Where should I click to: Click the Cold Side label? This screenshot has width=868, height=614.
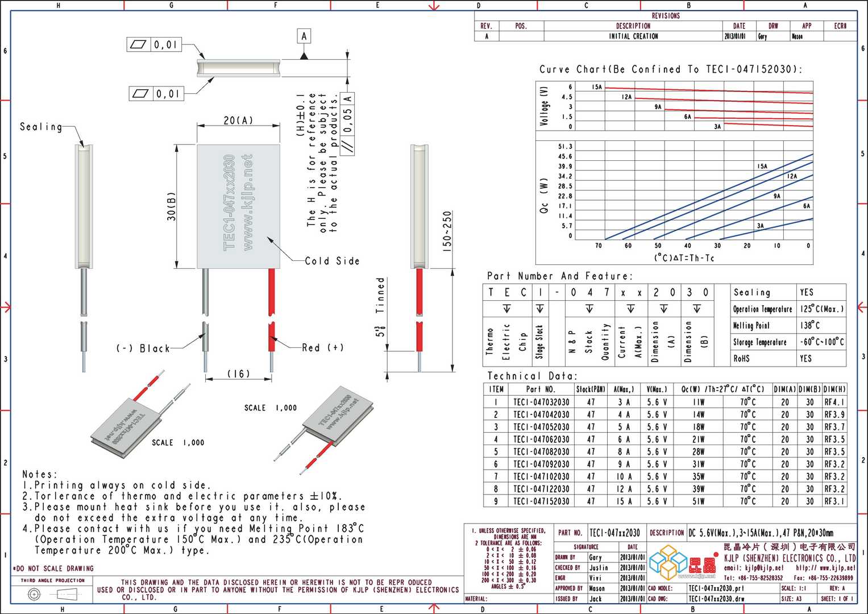tap(332, 261)
